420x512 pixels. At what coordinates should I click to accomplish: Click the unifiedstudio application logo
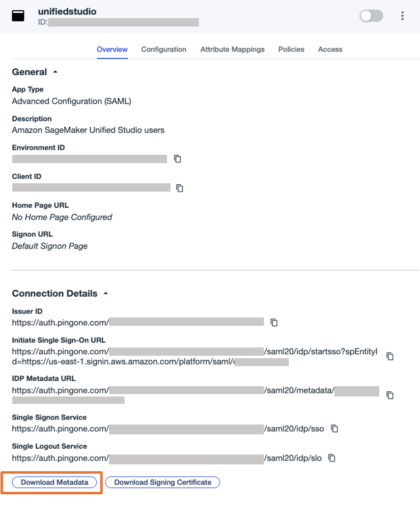(x=18, y=15)
